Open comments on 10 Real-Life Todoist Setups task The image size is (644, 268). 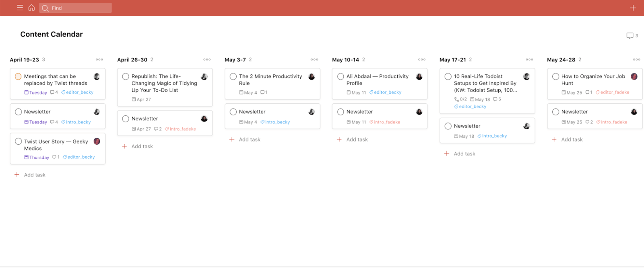tap(497, 99)
